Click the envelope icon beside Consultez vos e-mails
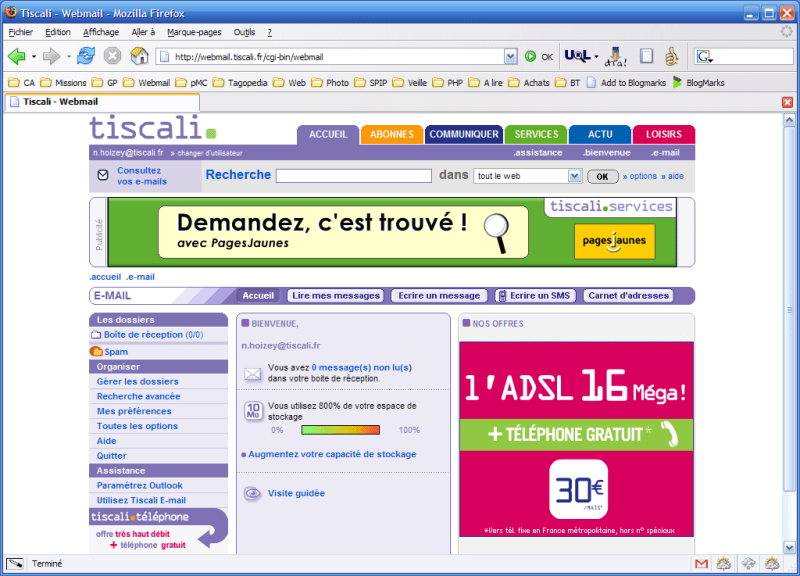Image resolution: width=800 pixels, height=576 pixels. [x=103, y=175]
